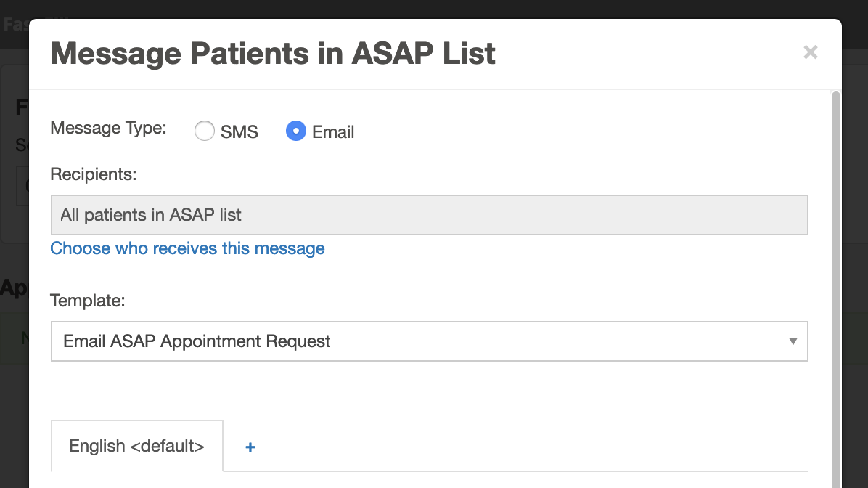
Task: Click the dimmed page header behind the dialog
Action: pyautogui.click(x=435, y=9)
